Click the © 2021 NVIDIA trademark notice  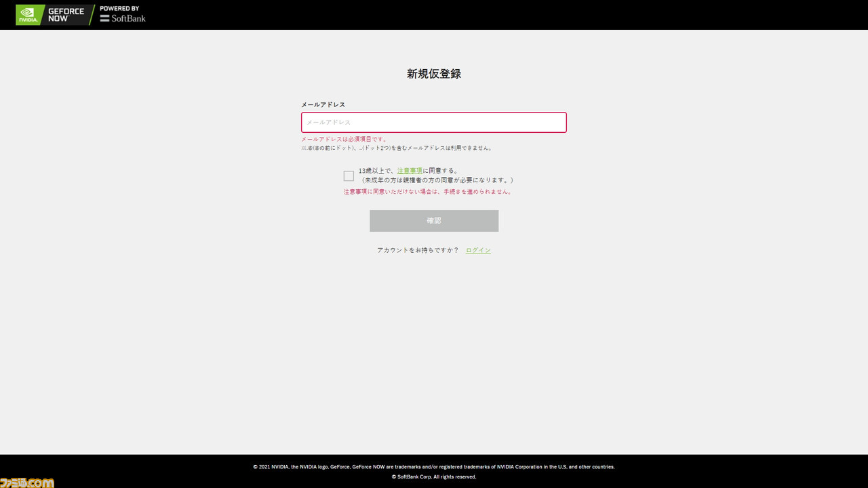tap(434, 467)
